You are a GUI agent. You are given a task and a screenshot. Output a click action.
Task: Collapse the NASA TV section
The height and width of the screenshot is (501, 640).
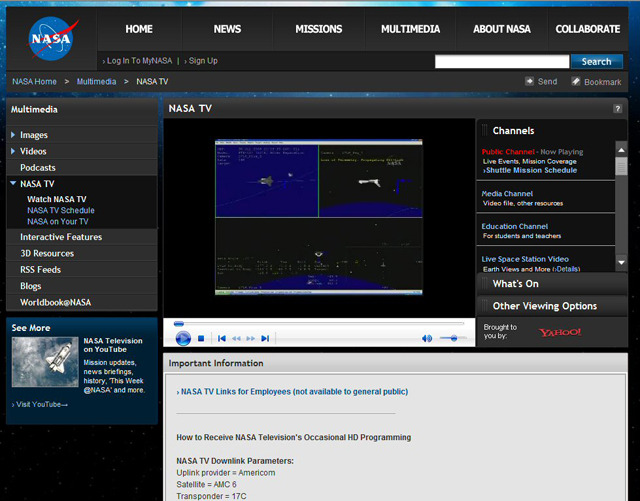pyautogui.click(x=13, y=183)
